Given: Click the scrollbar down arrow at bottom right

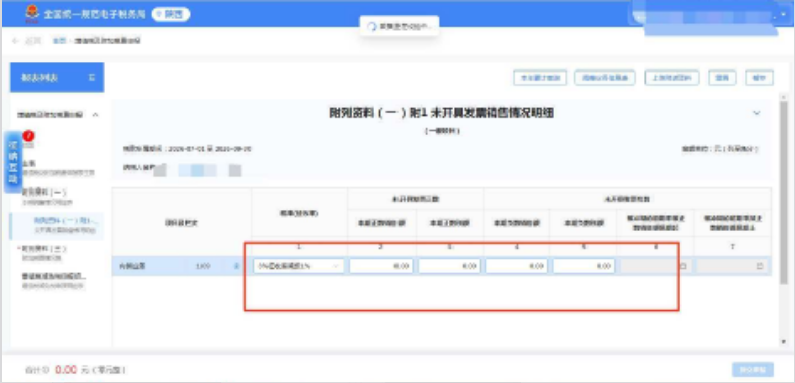Looking at the screenshot, I should point(784,342).
